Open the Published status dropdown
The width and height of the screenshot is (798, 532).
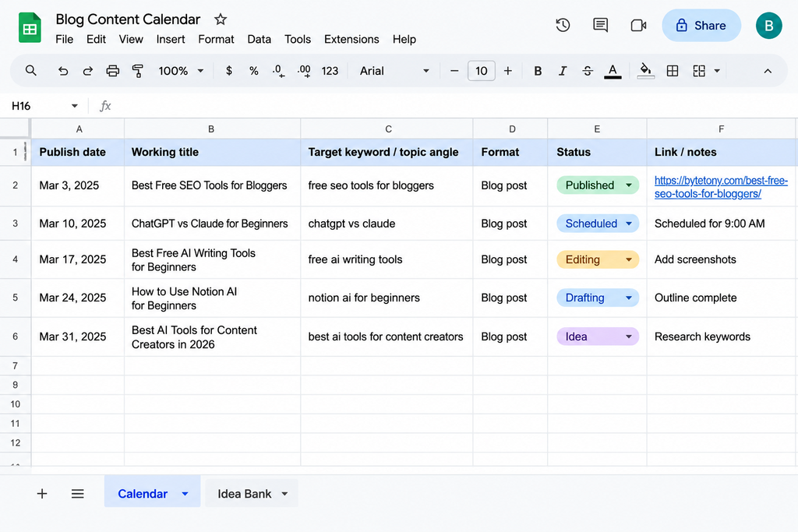coord(629,185)
